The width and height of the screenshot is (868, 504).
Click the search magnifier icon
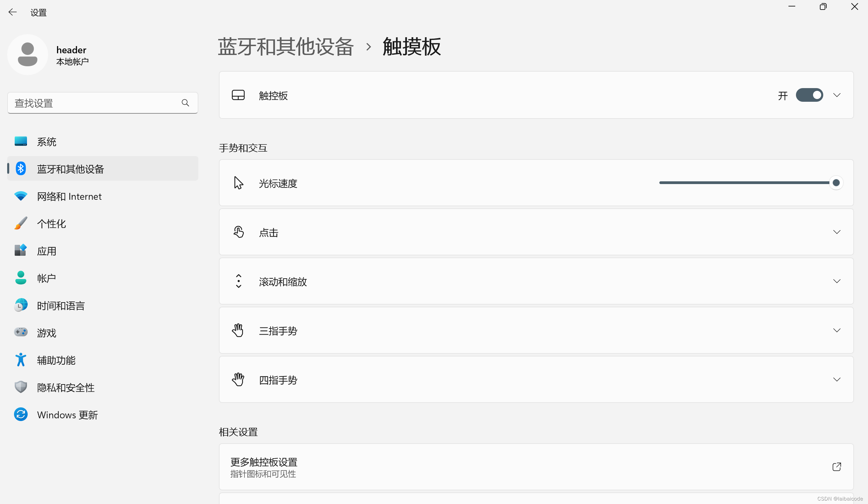point(185,103)
